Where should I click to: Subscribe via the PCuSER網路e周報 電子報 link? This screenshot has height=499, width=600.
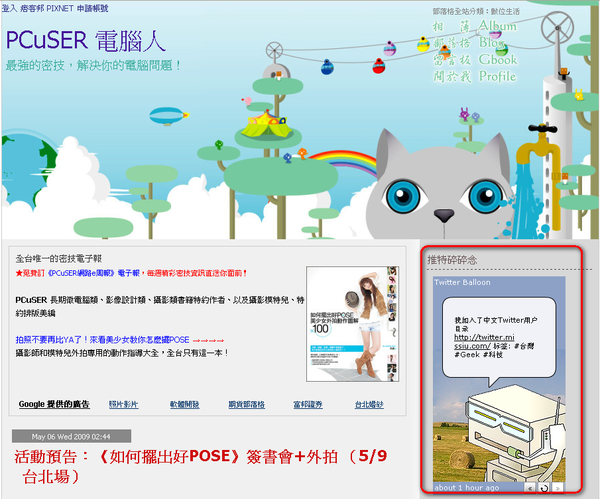[92, 273]
